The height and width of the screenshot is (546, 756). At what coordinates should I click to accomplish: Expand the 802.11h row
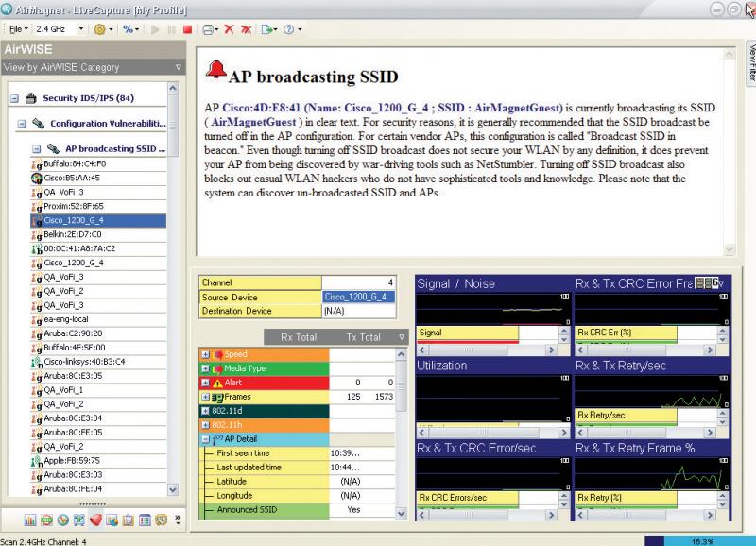205,425
